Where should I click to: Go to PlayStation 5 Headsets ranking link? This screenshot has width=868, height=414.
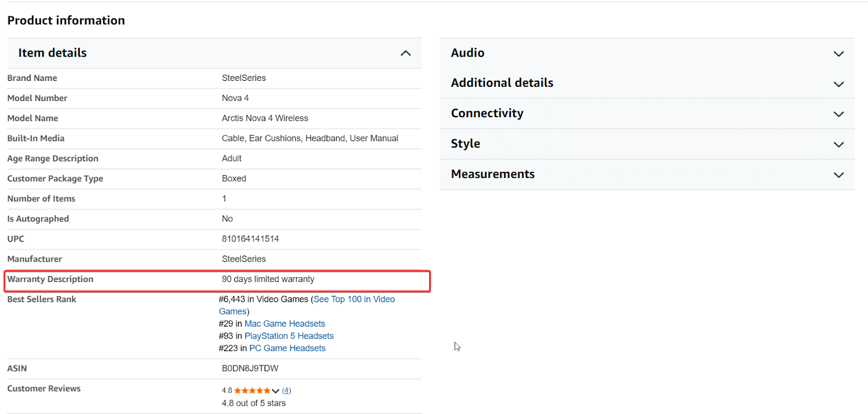click(x=289, y=336)
